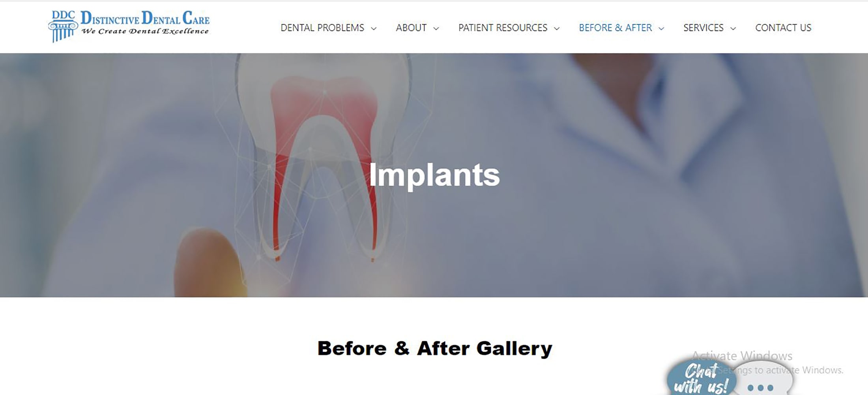Click the Before & After Gallery heading
868x395 pixels.
click(x=434, y=349)
